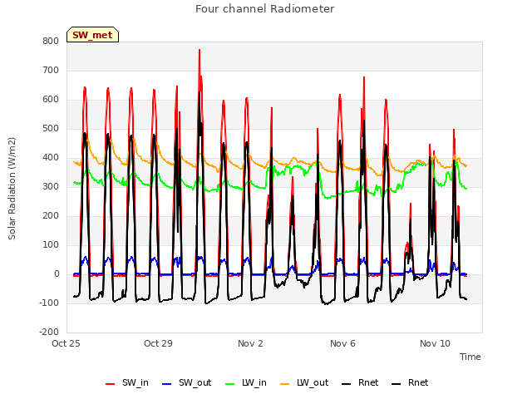Toggle LW_in series in legend
Viewport: 532px width, 399px height.
246,382
